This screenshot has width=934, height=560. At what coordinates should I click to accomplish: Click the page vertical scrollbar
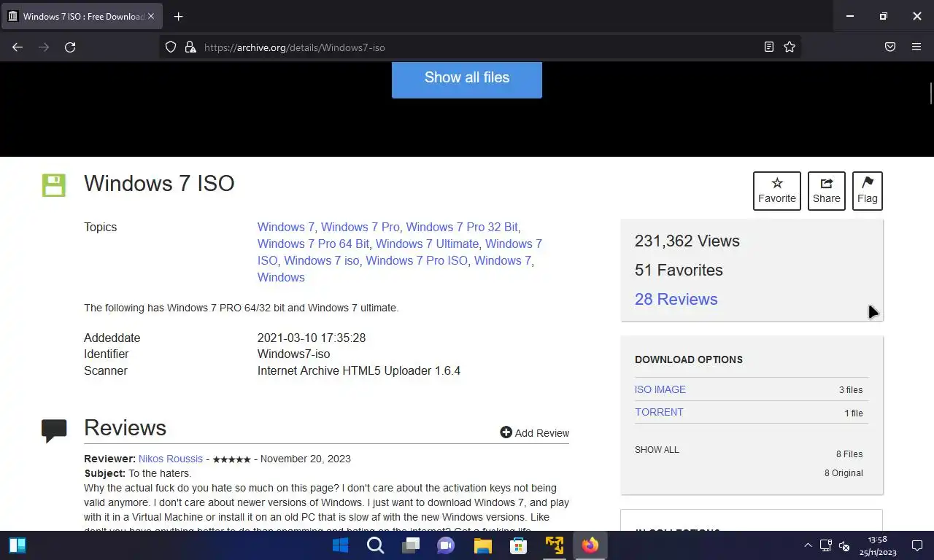pos(930,94)
